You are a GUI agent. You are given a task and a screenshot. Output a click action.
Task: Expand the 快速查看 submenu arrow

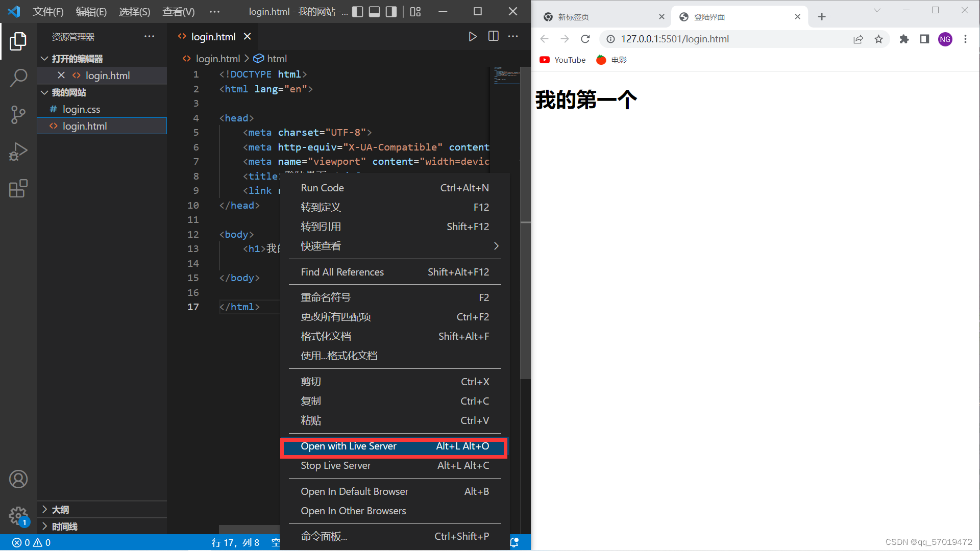[496, 246]
